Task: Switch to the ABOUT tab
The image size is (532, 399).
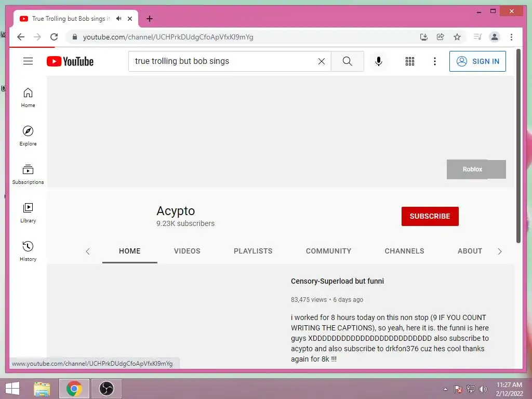Action: coord(470,251)
